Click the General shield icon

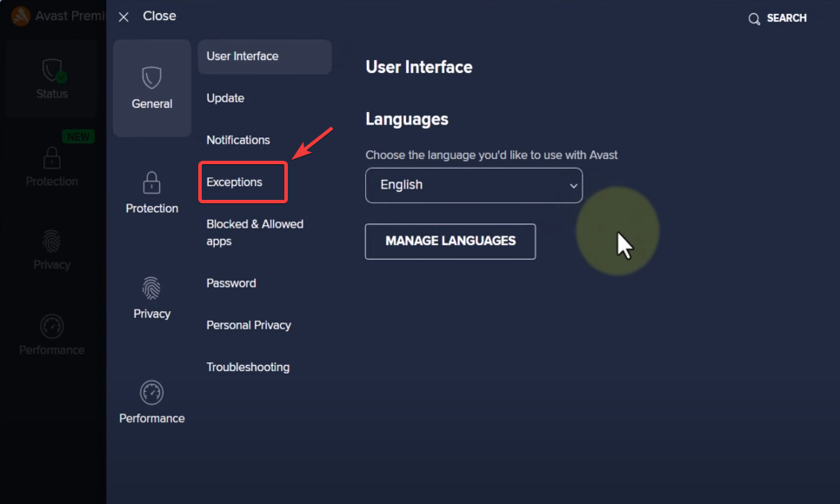coord(152,79)
